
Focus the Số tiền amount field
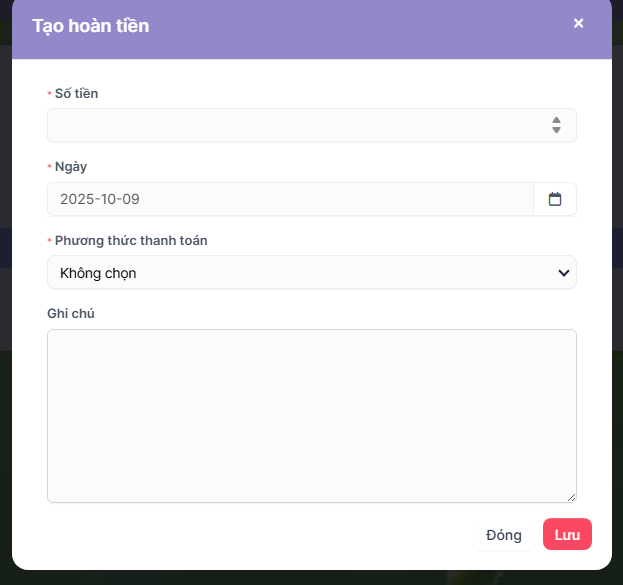pyautogui.click(x=290, y=125)
